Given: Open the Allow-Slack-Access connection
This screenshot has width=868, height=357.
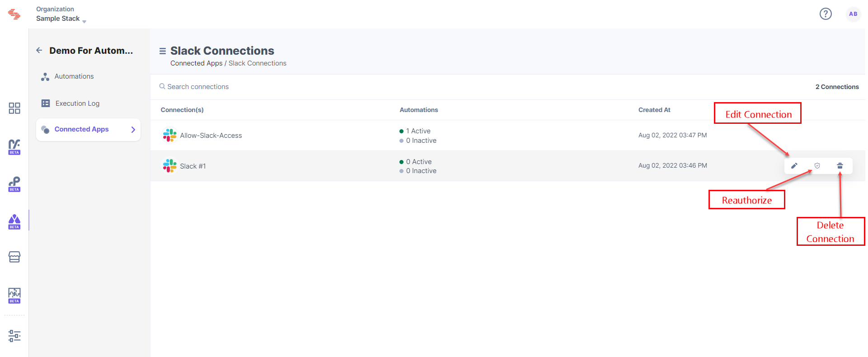Looking at the screenshot, I should pyautogui.click(x=211, y=136).
